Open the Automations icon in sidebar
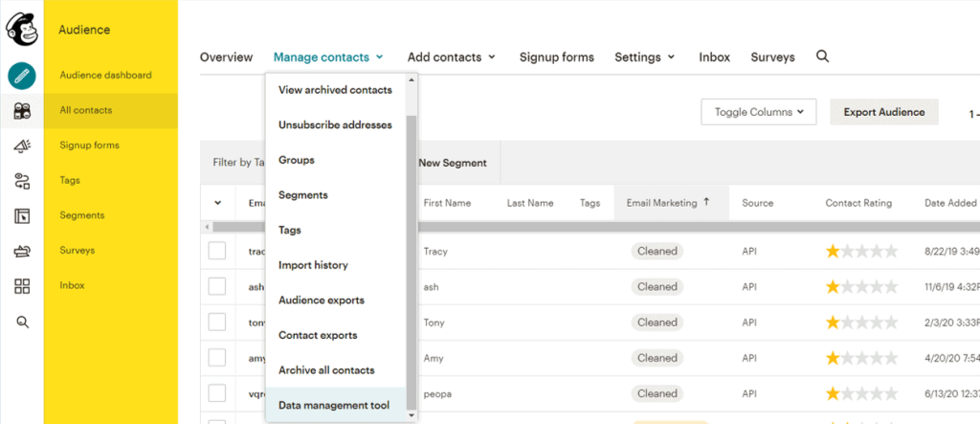Screen dimensions: 980x424 point(22,181)
